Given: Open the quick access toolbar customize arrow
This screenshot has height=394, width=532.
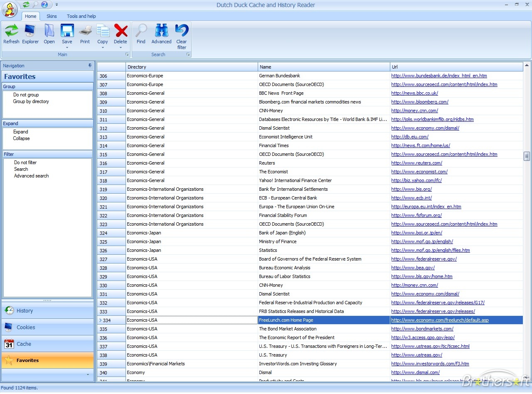Looking at the screenshot, I should [x=57, y=5].
